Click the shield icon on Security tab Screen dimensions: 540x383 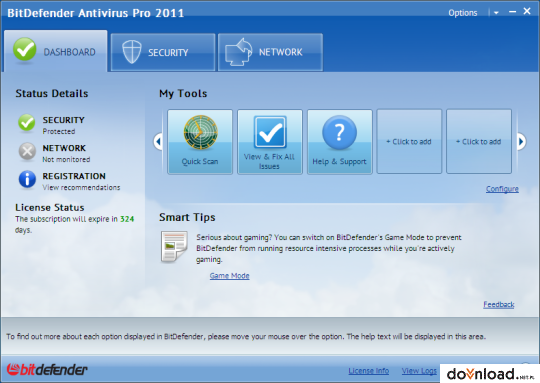[132, 52]
